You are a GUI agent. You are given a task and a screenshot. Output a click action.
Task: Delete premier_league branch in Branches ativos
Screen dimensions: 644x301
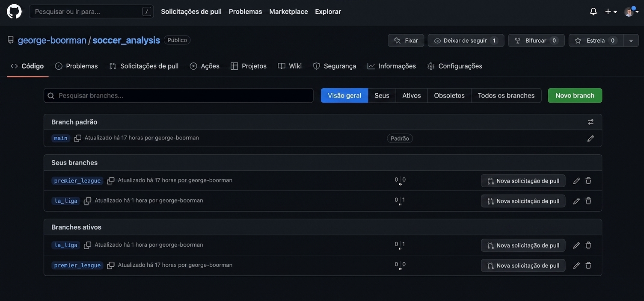588,266
